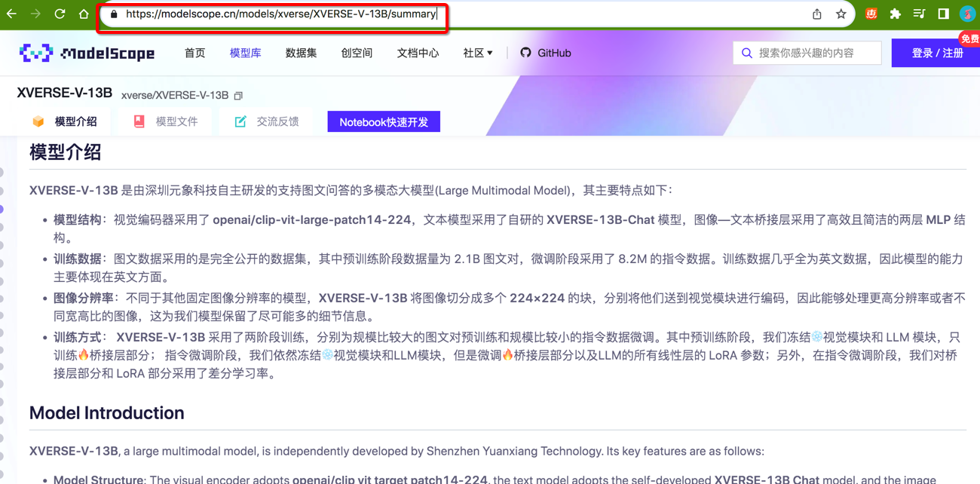Open the profile avatar menu
980x484 pixels.
coord(967,14)
